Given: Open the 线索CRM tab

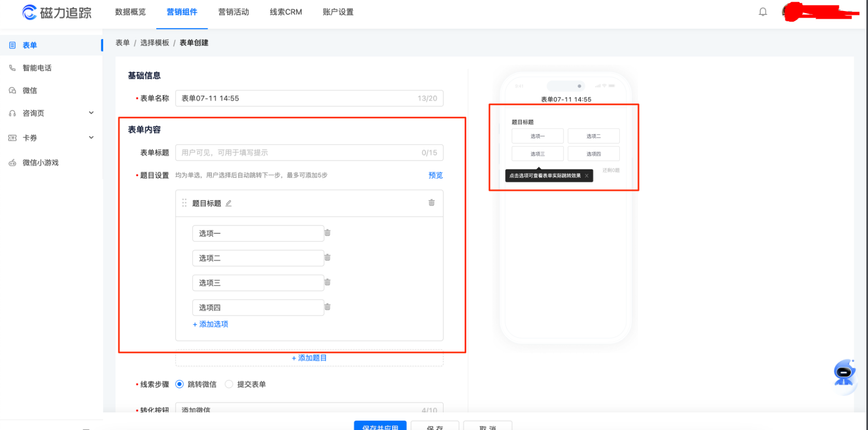Looking at the screenshot, I should (x=286, y=12).
